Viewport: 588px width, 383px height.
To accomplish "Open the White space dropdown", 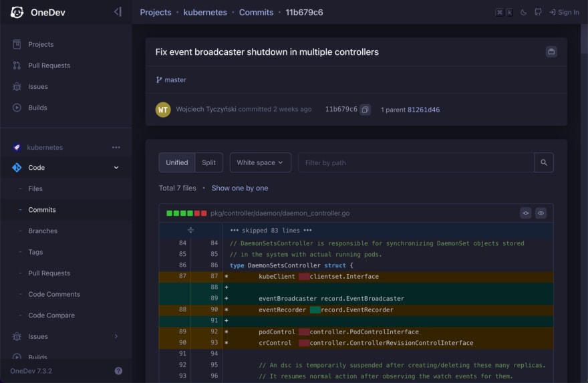I will click(260, 162).
